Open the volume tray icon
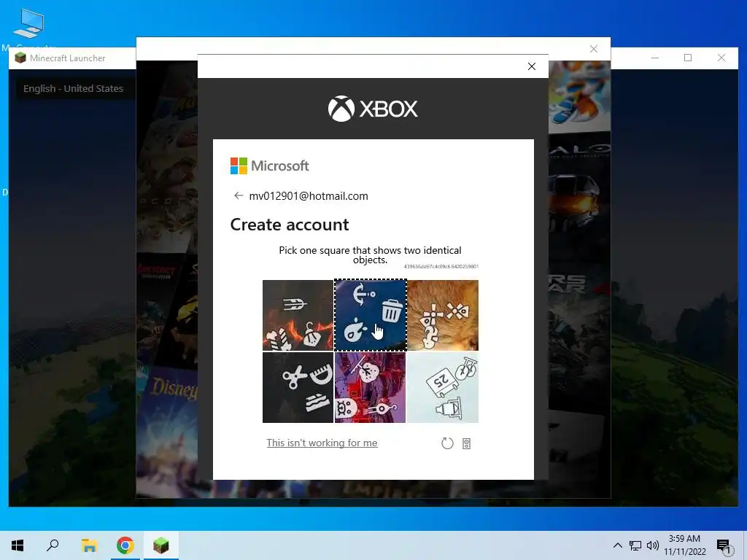 click(x=653, y=545)
